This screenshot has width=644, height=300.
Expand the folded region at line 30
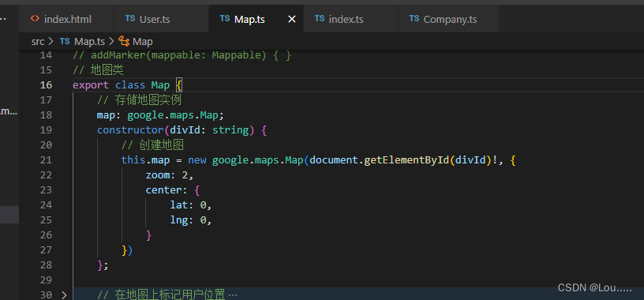pos(64,294)
